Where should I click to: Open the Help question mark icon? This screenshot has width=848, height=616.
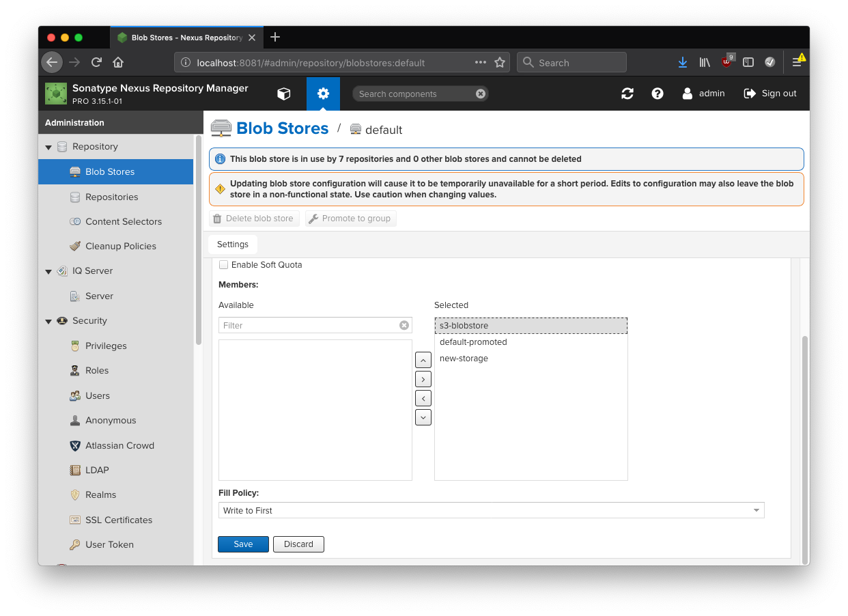pos(658,94)
